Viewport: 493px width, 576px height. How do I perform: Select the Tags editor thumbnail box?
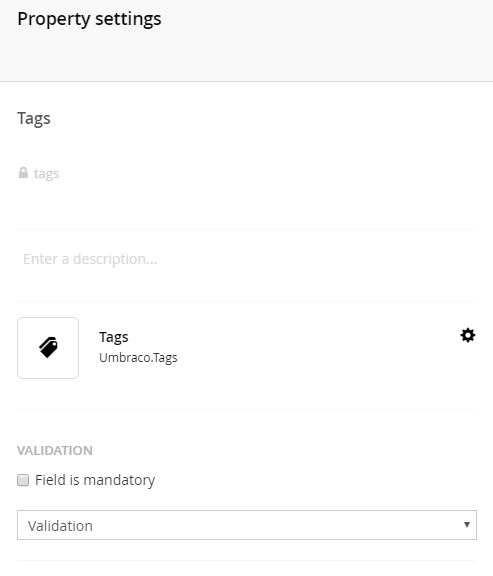[x=48, y=348]
